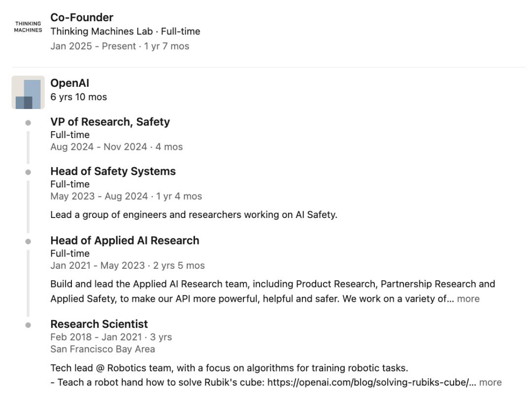Click the AI Safety group description text
Viewport: 532px width, 399px height.
pyautogui.click(x=194, y=215)
